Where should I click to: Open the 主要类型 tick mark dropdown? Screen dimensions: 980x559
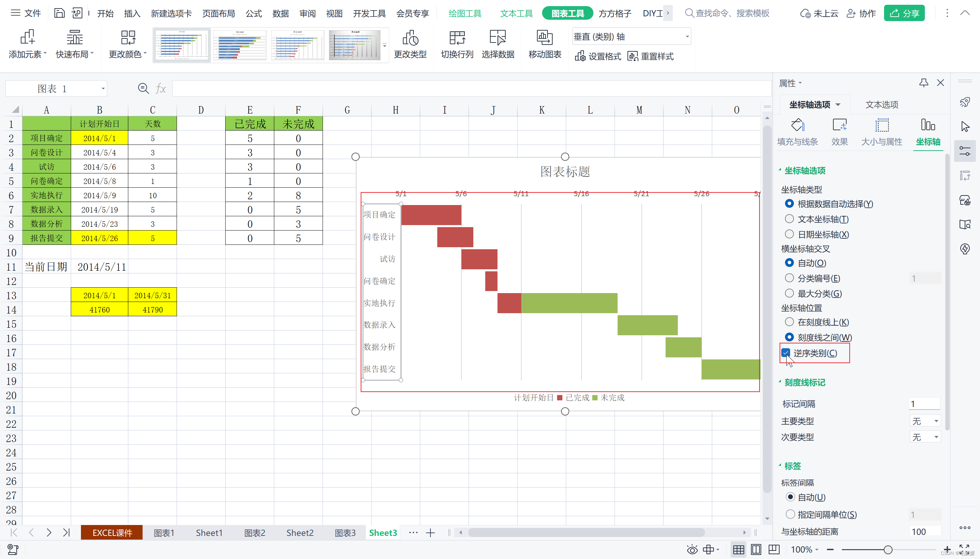pos(925,421)
